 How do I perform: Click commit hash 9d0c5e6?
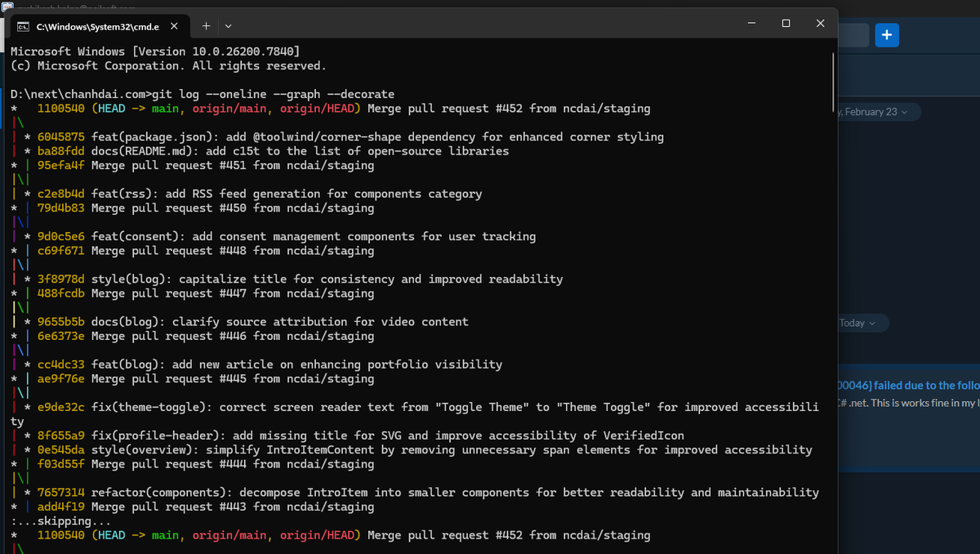(x=60, y=236)
